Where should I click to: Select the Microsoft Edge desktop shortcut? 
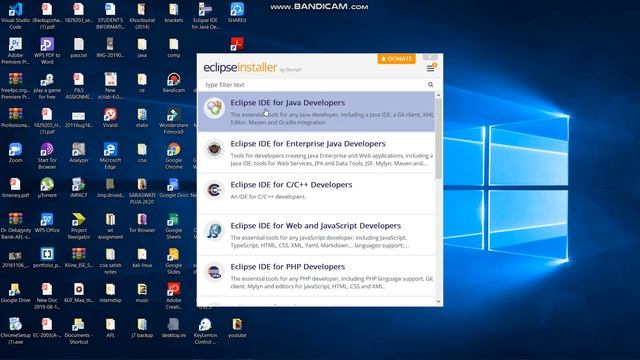(x=110, y=156)
